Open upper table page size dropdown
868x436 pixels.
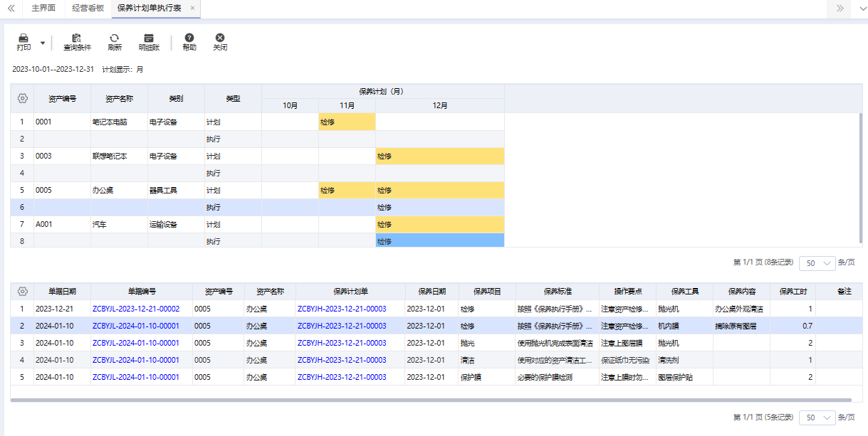817,263
